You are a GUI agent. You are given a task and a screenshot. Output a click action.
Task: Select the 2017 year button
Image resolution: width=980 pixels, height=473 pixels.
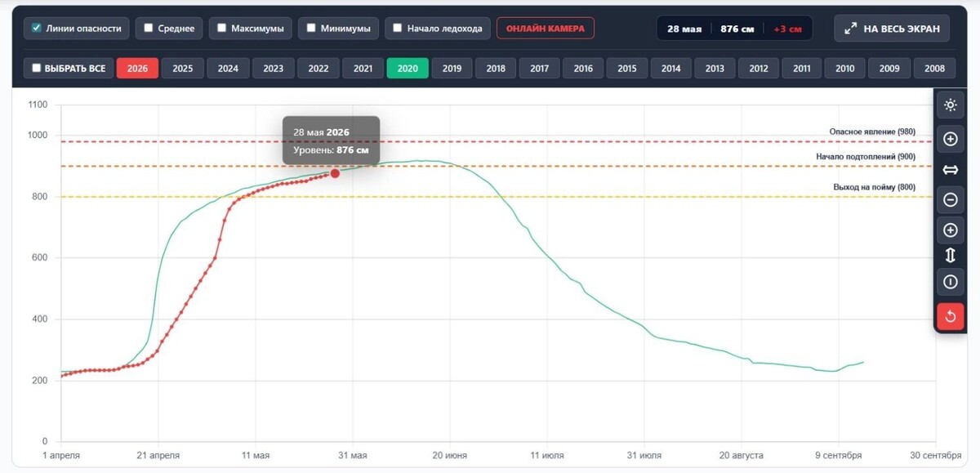tap(539, 69)
